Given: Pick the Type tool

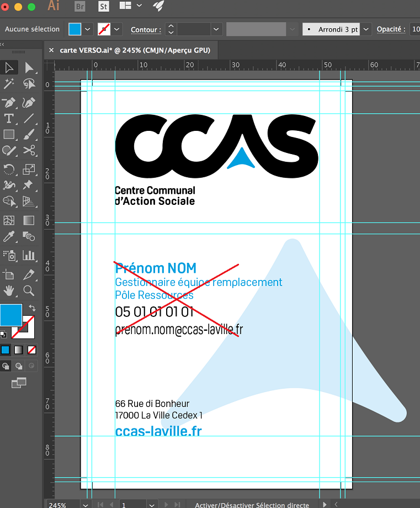Looking at the screenshot, I should click(x=9, y=118).
